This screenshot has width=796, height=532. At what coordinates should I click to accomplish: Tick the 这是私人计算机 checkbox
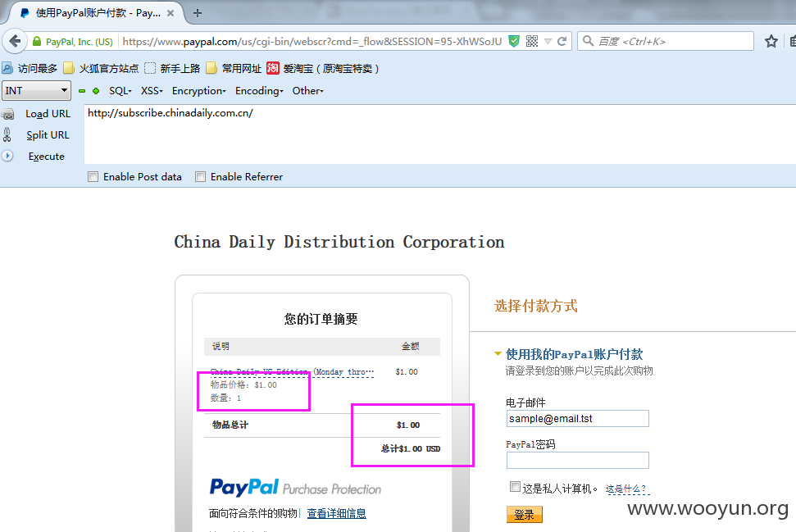pyautogui.click(x=515, y=487)
